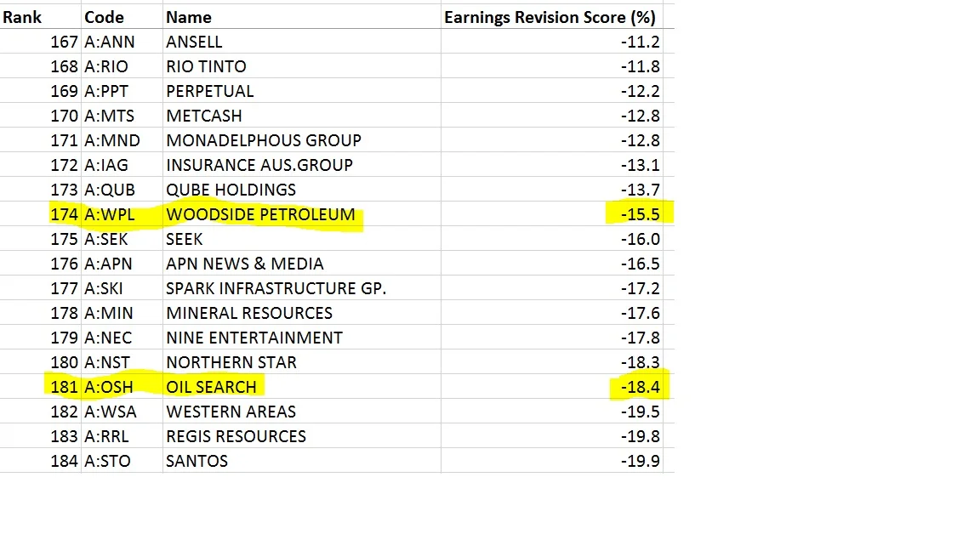
Task: Click the score value -11.2
Action: tap(640, 42)
